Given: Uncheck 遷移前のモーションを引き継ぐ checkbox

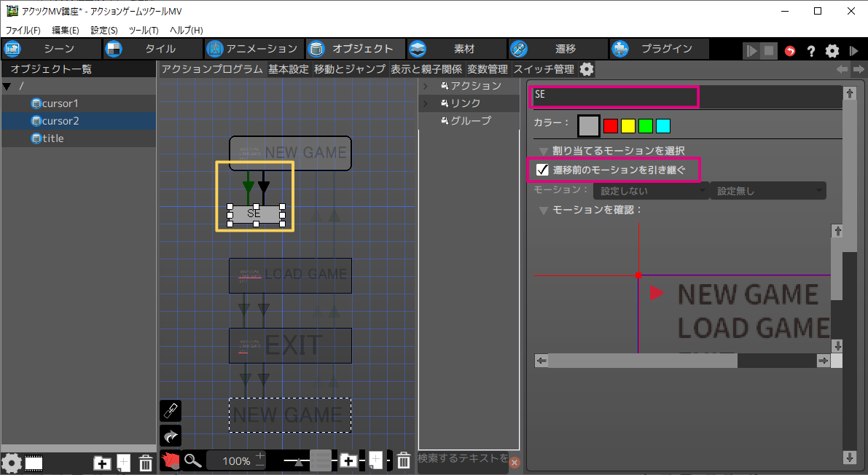Looking at the screenshot, I should (x=542, y=170).
